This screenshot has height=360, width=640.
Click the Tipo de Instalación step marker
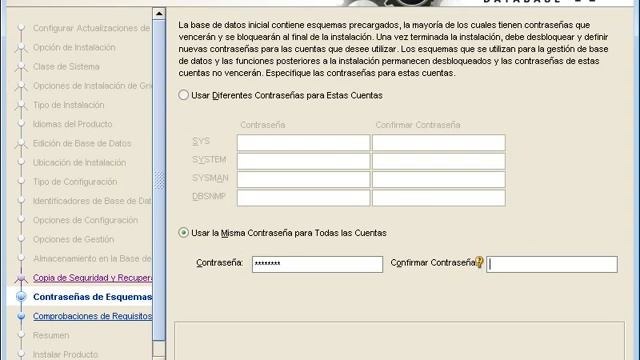coord(21,106)
